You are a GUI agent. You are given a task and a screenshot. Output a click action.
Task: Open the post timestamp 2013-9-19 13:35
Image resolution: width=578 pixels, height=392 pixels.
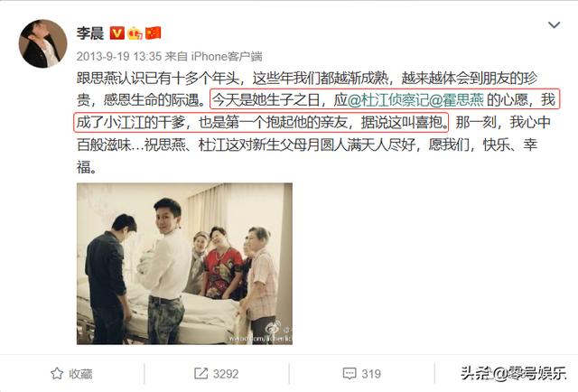pyautogui.click(x=119, y=56)
